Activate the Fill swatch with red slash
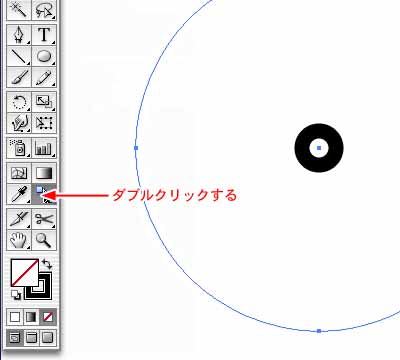The height and width of the screenshot is (360, 400). pyautogui.click(x=25, y=273)
